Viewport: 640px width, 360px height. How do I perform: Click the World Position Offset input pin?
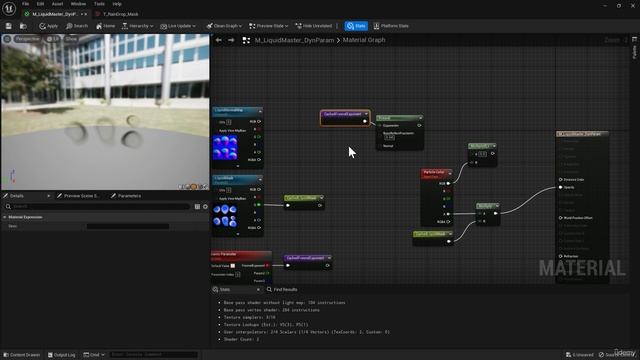[x=560, y=218]
